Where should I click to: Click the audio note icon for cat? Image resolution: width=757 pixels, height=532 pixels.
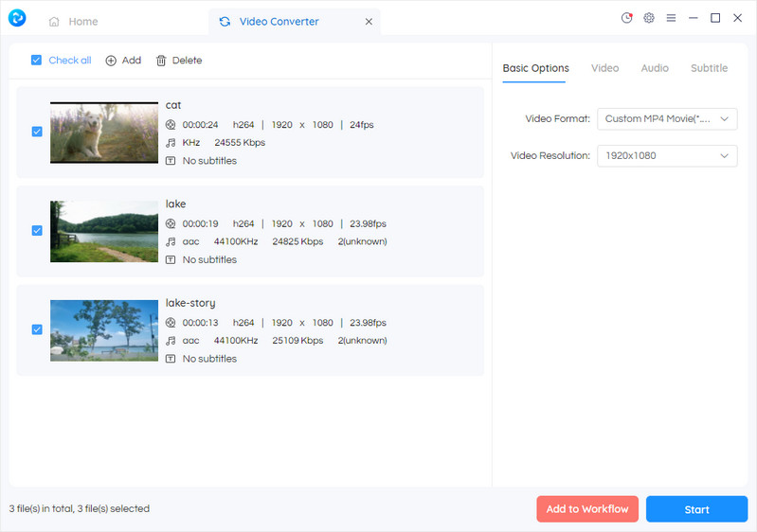click(x=171, y=143)
